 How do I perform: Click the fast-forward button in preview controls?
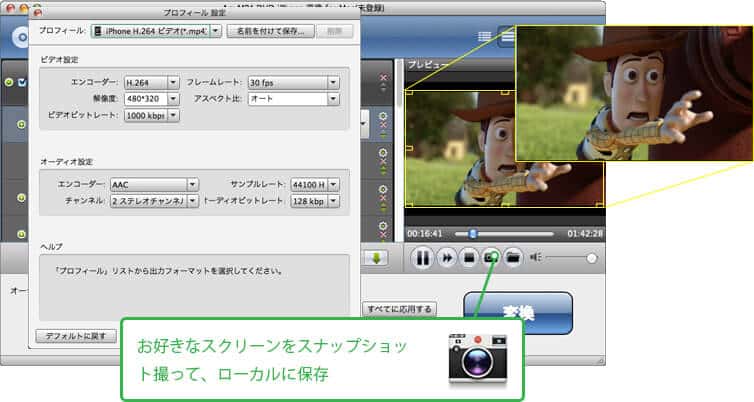(447, 258)
